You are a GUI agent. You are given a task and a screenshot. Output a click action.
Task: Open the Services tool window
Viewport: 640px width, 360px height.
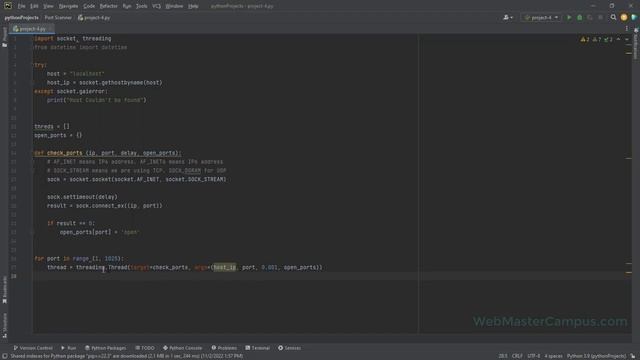tap(289, 348)
